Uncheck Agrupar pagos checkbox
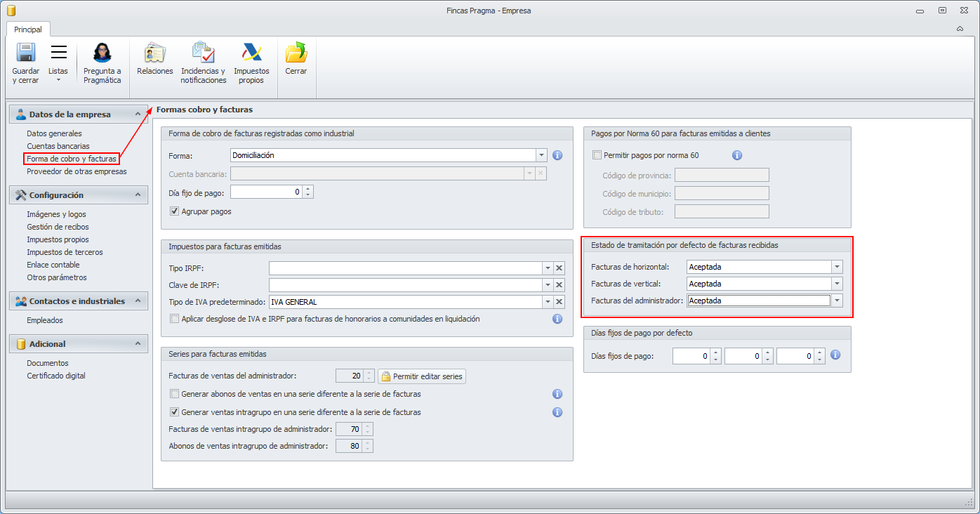This screenshot has width=980, height=514. 175,211
